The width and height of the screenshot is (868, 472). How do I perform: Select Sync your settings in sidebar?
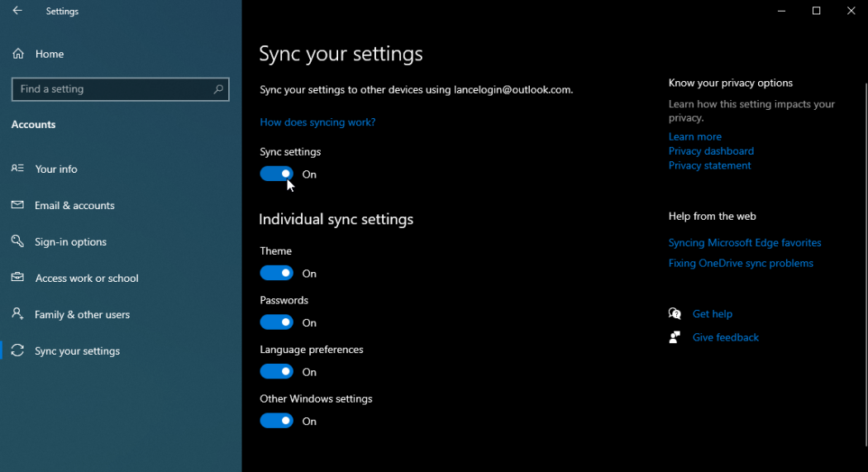pos(78,351)
